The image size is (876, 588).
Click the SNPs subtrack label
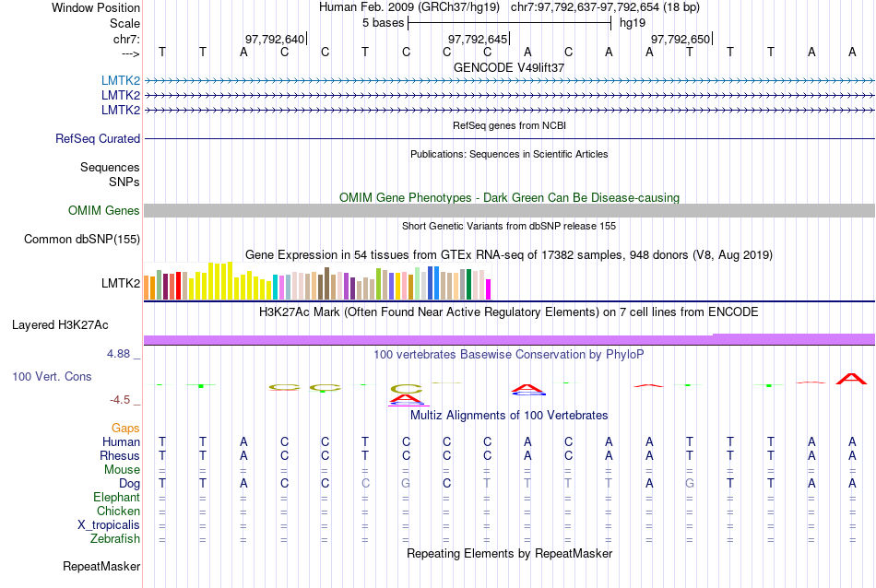point(124,182)
